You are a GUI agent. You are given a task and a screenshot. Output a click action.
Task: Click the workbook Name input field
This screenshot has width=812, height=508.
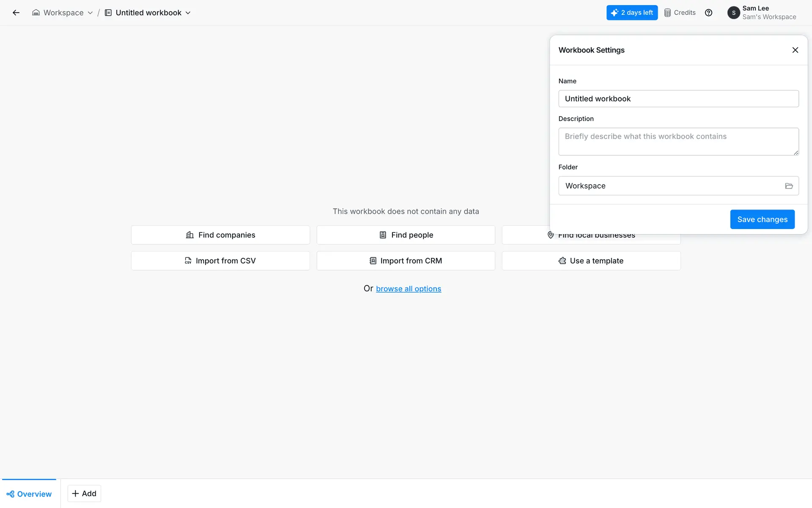click(x=678, y=99)
